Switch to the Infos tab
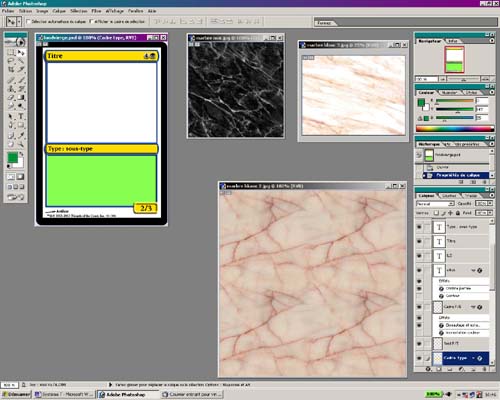 (x=453, y=41)
